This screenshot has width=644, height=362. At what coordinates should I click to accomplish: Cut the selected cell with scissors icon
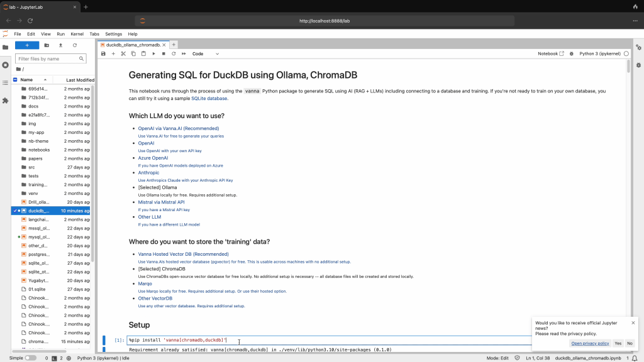123,54
